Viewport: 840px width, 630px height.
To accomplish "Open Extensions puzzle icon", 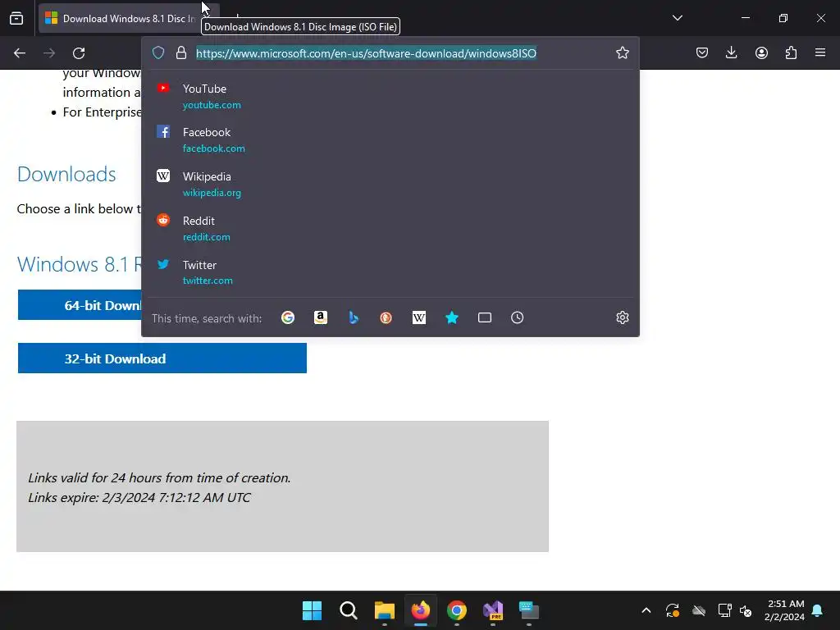I will coord(791,52).
